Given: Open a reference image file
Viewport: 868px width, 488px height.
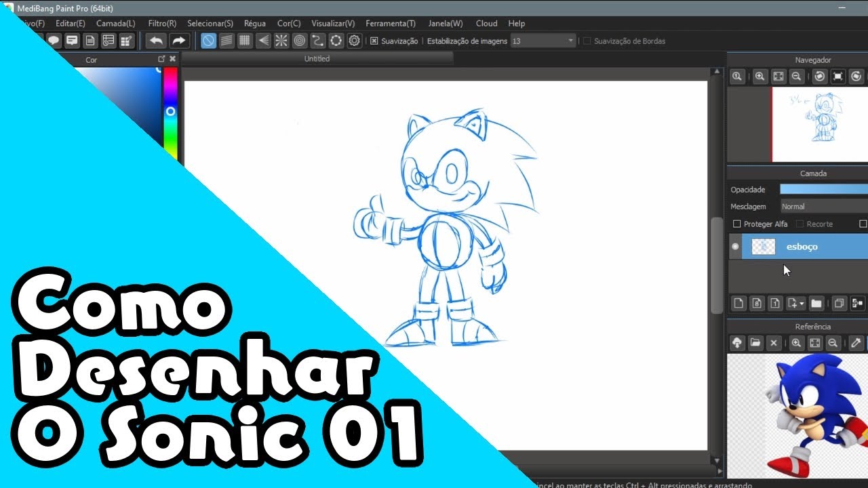Looking at the screenshot, I should [755, 343].
